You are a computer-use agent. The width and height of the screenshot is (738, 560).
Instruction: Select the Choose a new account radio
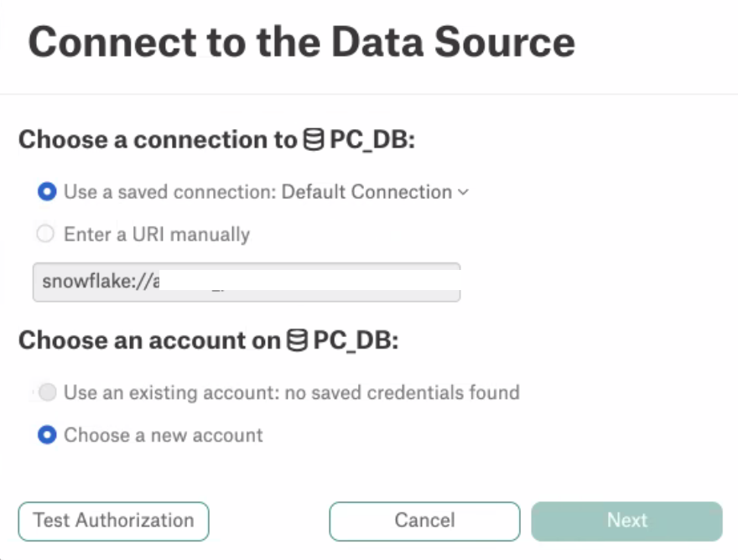47,435
